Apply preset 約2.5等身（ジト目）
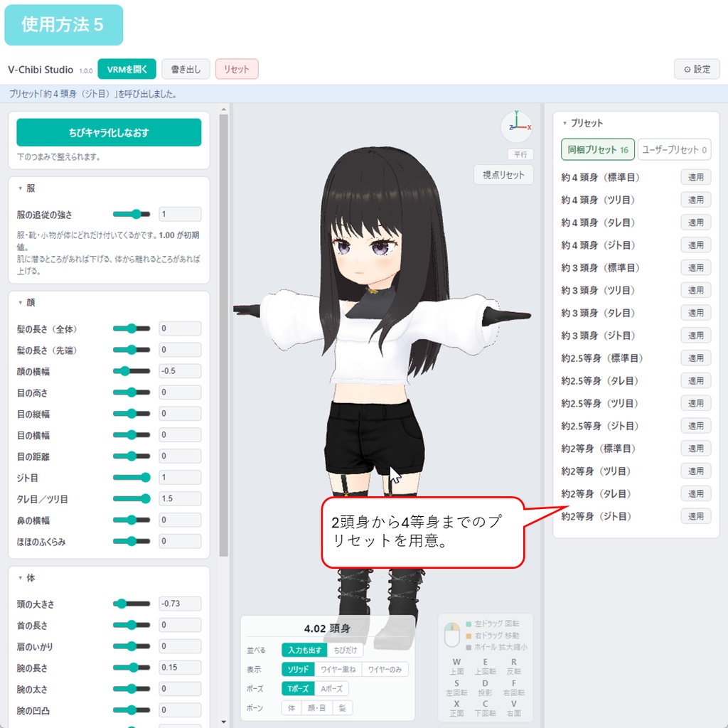728x728 pixels. pos(695,426)
